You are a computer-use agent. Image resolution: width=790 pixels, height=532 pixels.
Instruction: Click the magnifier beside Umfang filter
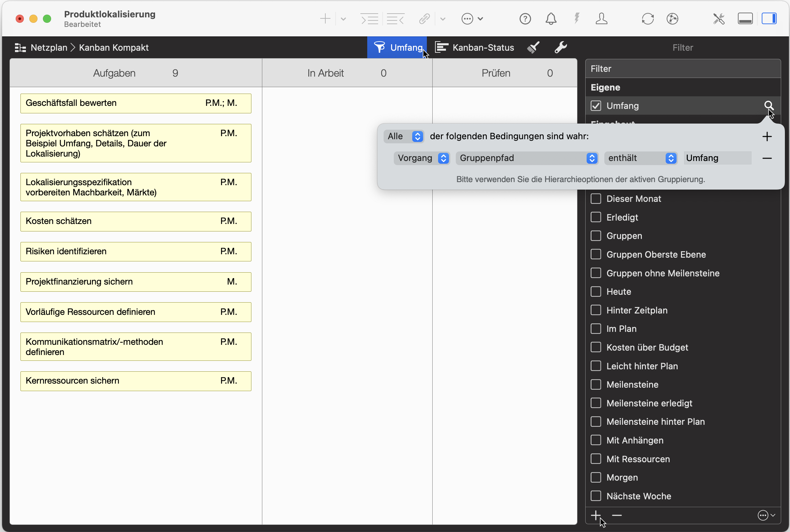pyautogui.click(x=769, y=106)
